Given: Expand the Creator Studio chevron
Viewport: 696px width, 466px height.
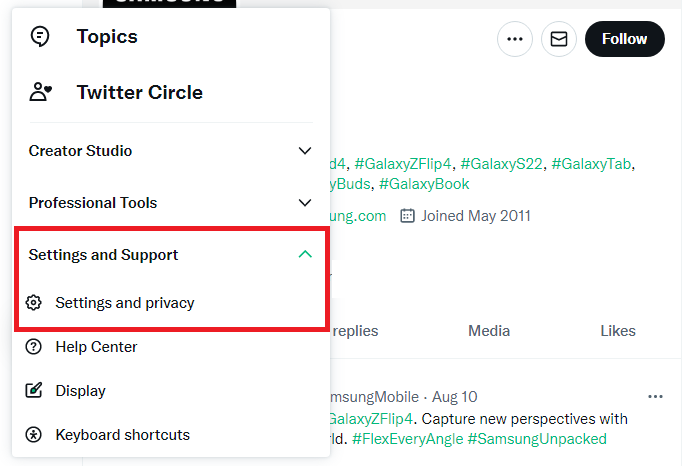Looking at the screenshot, I should pos(305,151).
